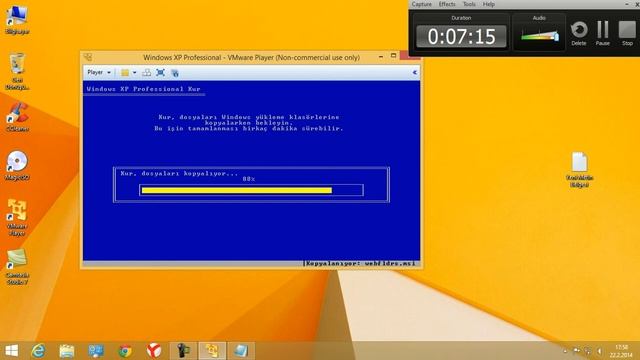Image resolution: width=640 pixels, height=360 pixels.
Task: Maximize the VMware Player window
Action: (x=393, y=56)
